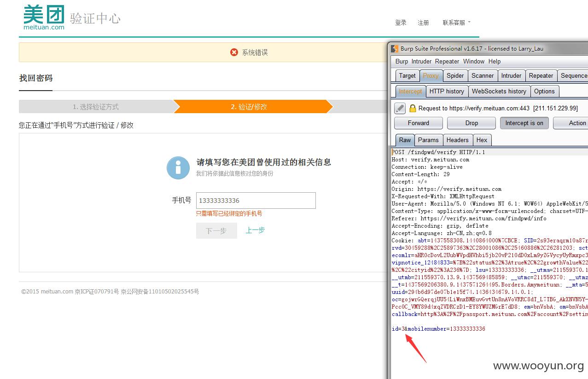The width and height of the screenshot is (588, 379).
Task: Click the Drop button
Action: point(472,123)
